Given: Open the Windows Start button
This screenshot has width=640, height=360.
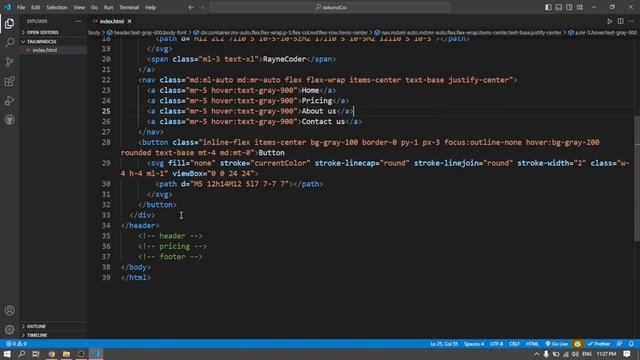Looking at the screenshot, I should coord(7,354).
